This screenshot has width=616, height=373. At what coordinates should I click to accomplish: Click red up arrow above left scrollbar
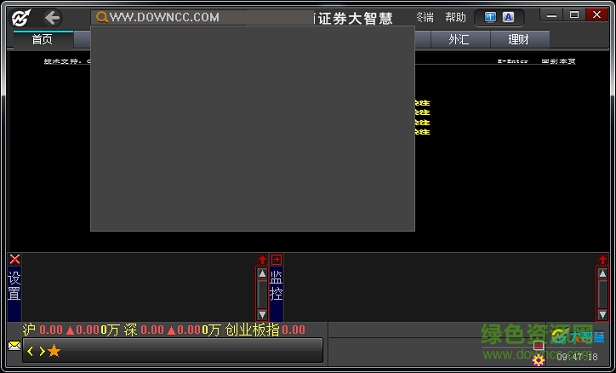point(262,260)
